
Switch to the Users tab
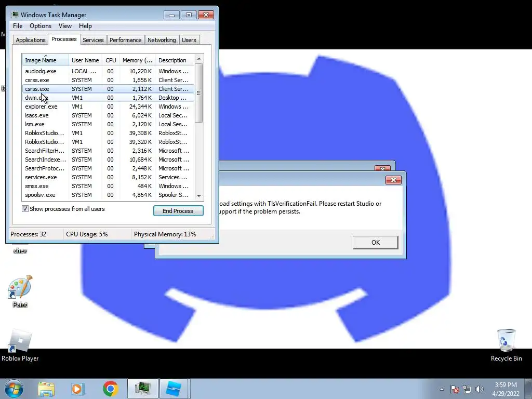[x=189, y=40]
